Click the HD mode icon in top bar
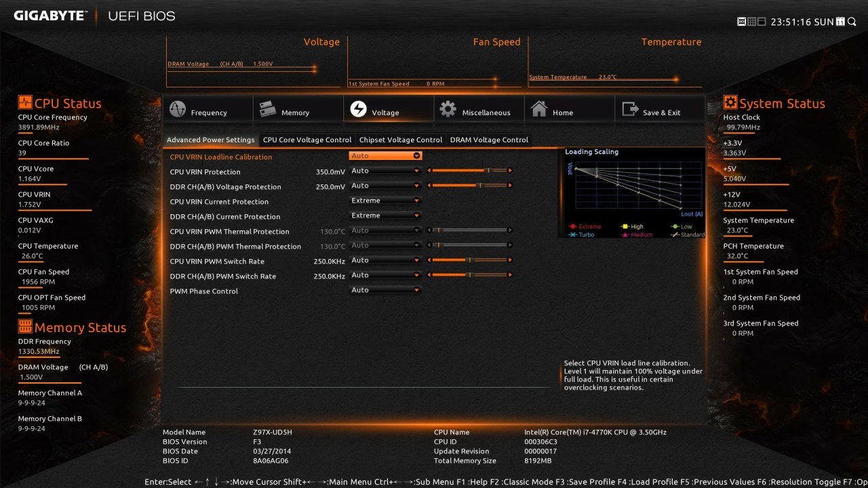 pyautogui.click(x=741, y=22)
